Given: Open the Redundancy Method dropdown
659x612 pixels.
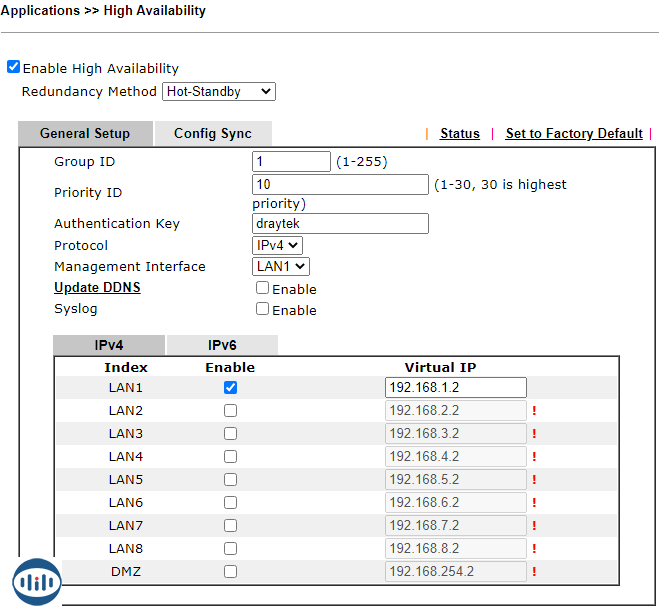Looking at the screenshot, I should click(x=218, y=91).
